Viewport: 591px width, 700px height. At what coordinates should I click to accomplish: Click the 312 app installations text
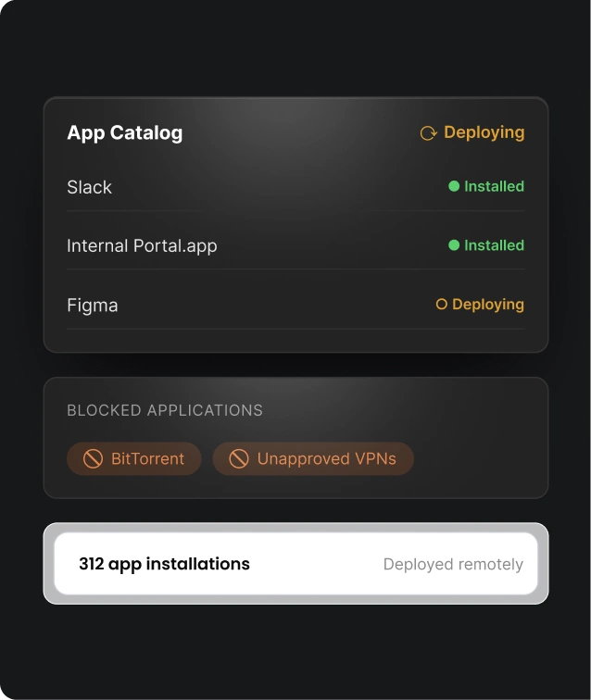[x=164, y=564]
